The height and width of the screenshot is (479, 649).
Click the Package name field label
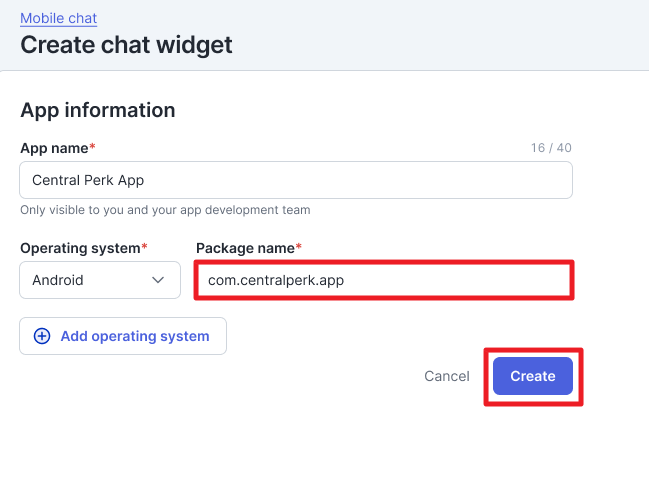pyautogui.click(x=245, y=247)
